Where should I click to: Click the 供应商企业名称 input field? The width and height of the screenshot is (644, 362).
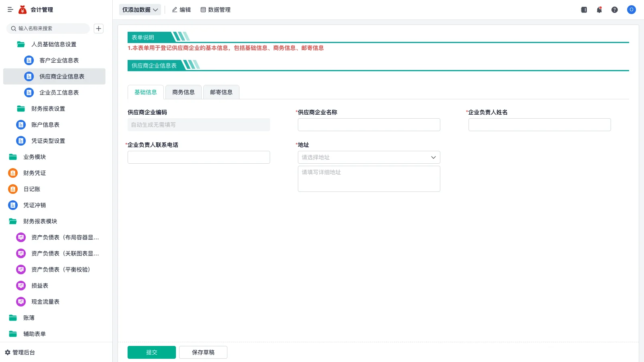(369, 125)
